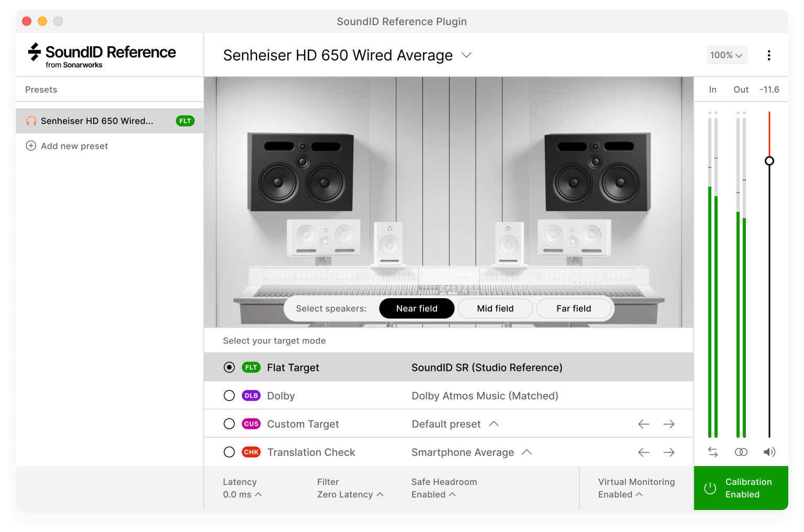Select the Custom Target radio button
Image resolution: width=804 pixels, height=532 pixels.
(229, 424)
